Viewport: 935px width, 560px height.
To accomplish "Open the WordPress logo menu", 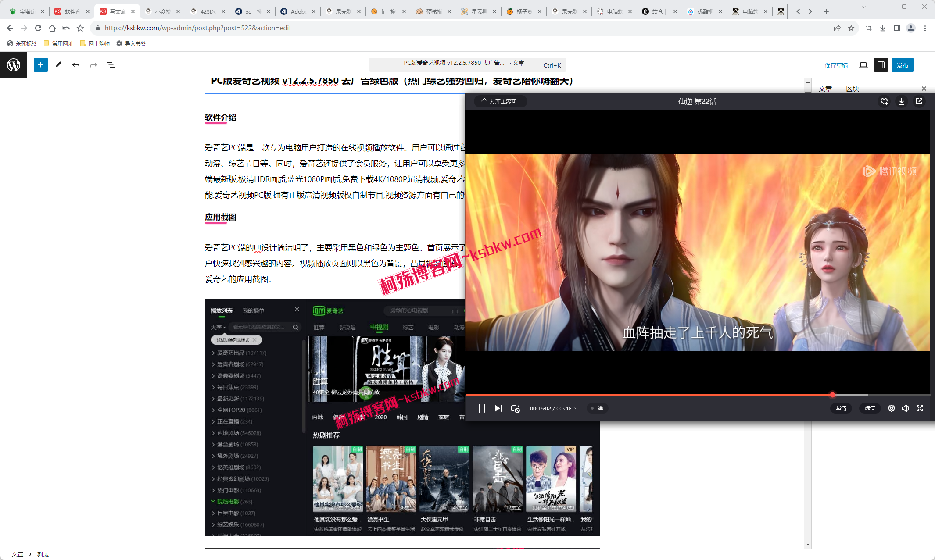I will point(14,65).
